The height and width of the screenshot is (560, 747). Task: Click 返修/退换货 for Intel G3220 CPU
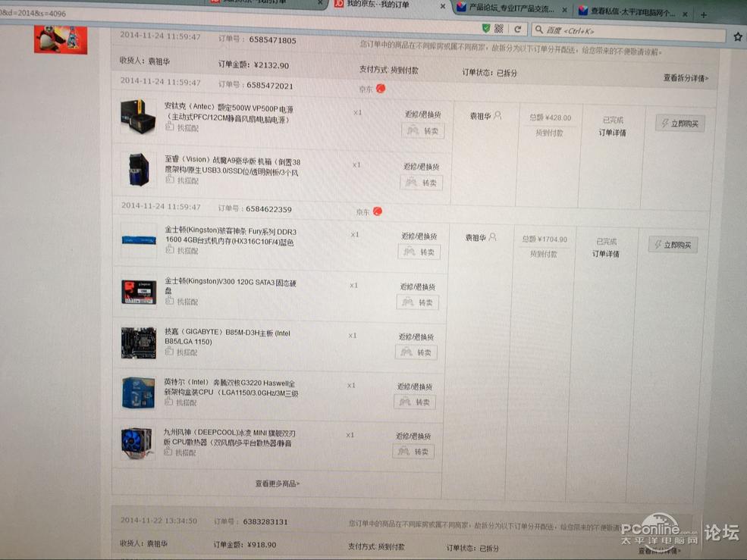[415, 386]
